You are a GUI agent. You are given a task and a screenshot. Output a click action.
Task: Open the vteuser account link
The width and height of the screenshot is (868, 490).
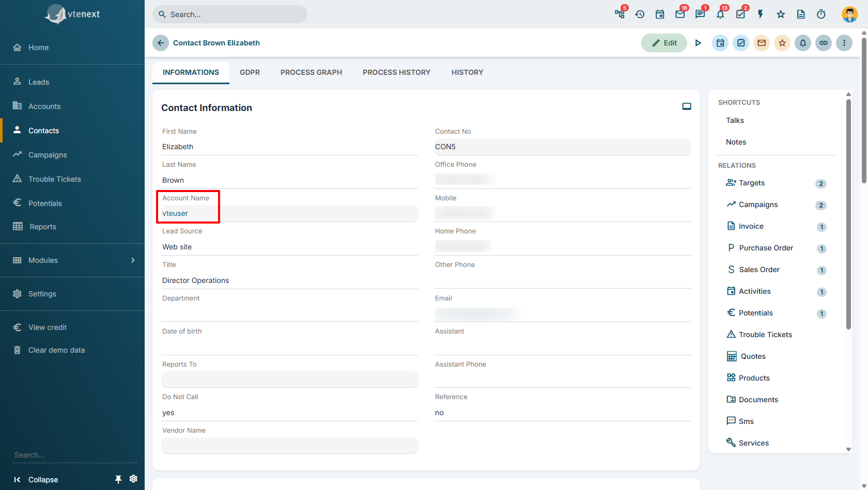pyautogui.click(x=175, y=213)
